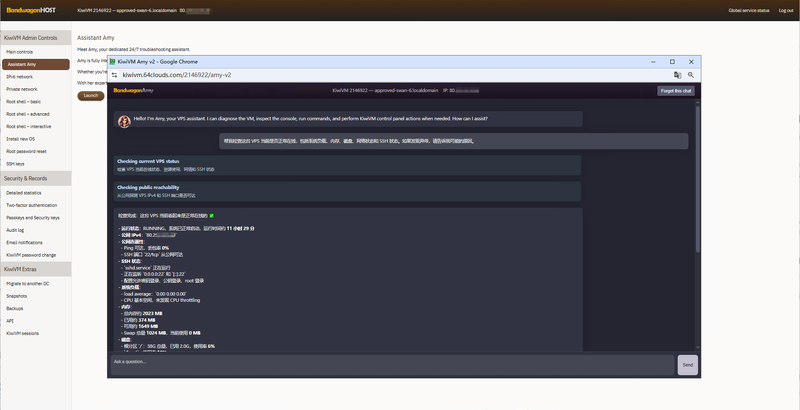
Task: Click the translate page icon in Chrome
Action: point(677,75)
